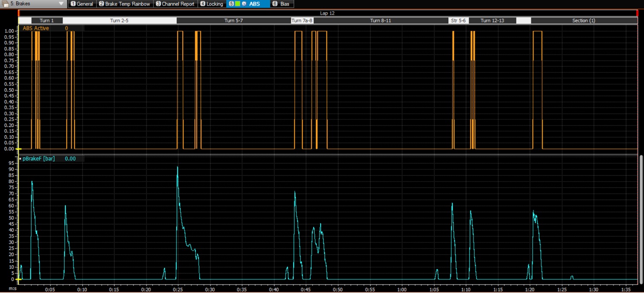Click the workbook icon beside 5: Brakes
This screenshot has width=644, height=296.
tap(5, 4)
